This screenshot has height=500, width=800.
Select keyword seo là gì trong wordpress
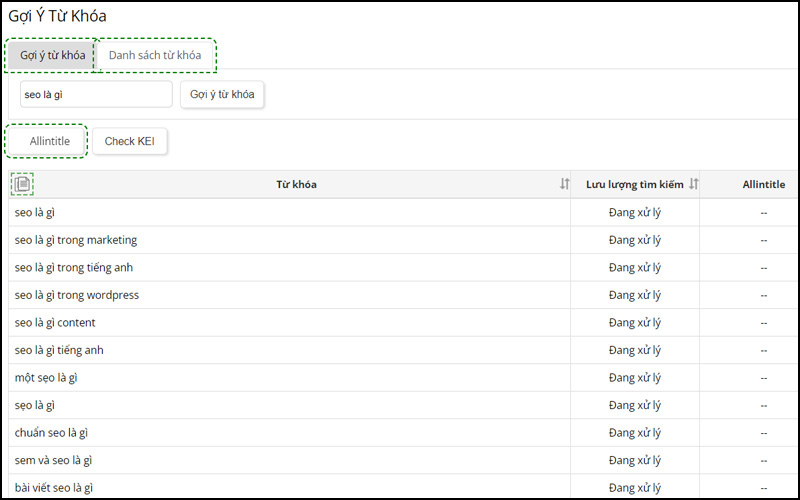coord(77,295)
